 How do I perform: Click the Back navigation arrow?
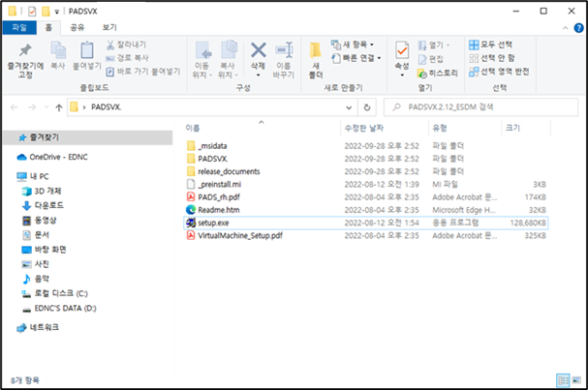coord(15,107)
